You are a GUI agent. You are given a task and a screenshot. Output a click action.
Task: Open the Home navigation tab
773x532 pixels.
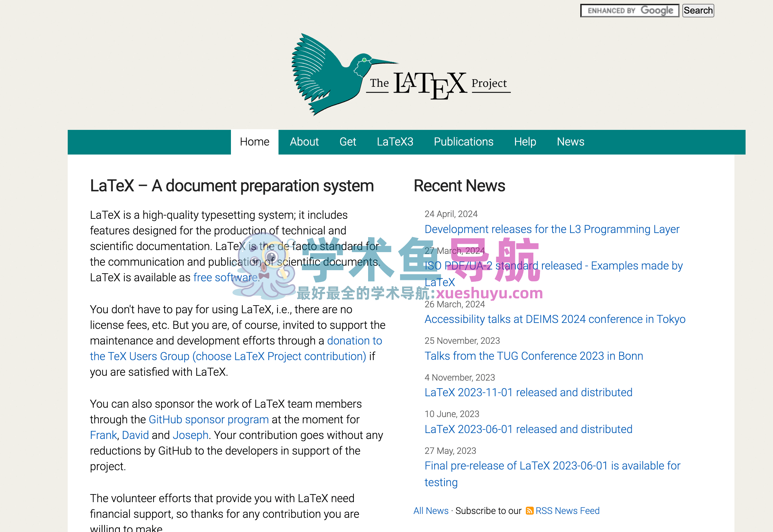tap(255, 142)
